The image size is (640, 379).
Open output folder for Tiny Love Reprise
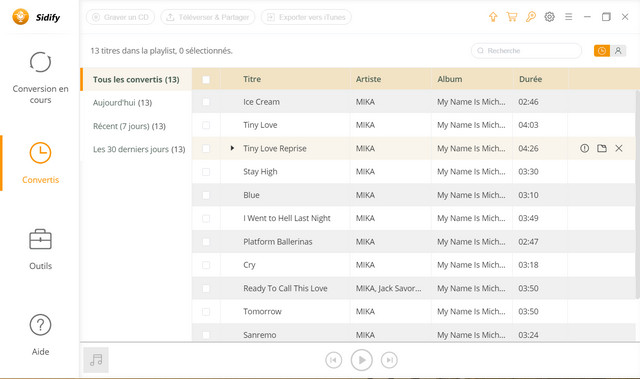(x=602, y=148)
